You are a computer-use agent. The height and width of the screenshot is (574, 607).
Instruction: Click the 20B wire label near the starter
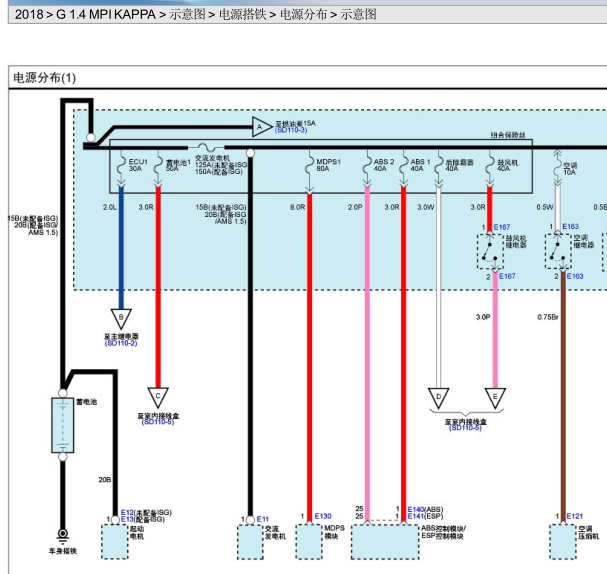click(105, 480)
